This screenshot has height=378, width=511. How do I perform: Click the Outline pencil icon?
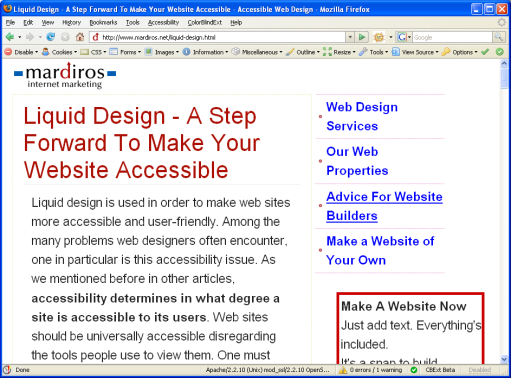pos(290,52)
